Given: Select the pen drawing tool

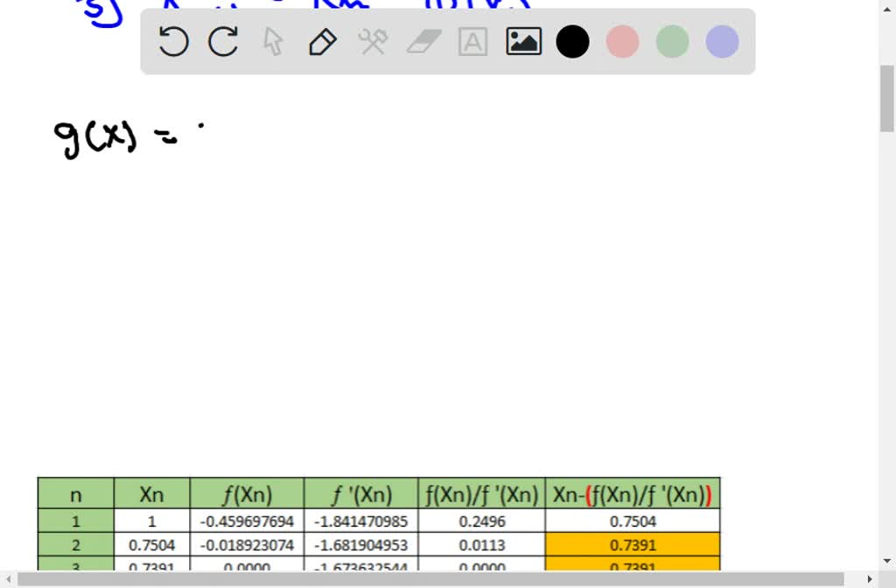Looking at the screenshot, I should pyautogui.click(x=323, y=42).
